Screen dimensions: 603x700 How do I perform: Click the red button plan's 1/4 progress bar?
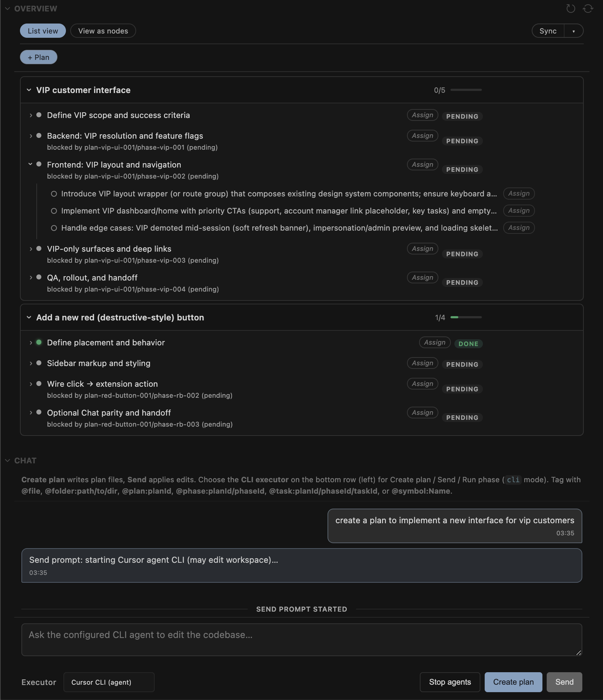[x=466, y=317]
